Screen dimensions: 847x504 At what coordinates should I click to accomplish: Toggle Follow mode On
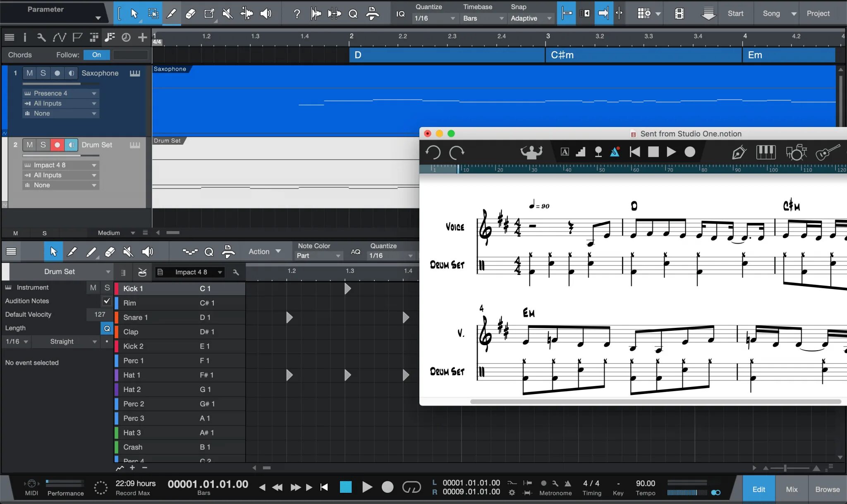(x=97, y=55)
